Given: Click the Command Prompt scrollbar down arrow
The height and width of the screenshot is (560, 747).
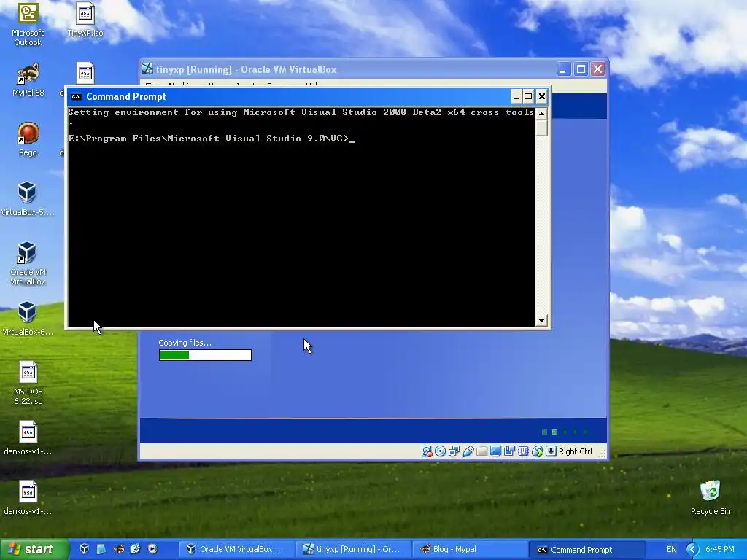Looking at the screenshot, I should (x=541, y=321).
